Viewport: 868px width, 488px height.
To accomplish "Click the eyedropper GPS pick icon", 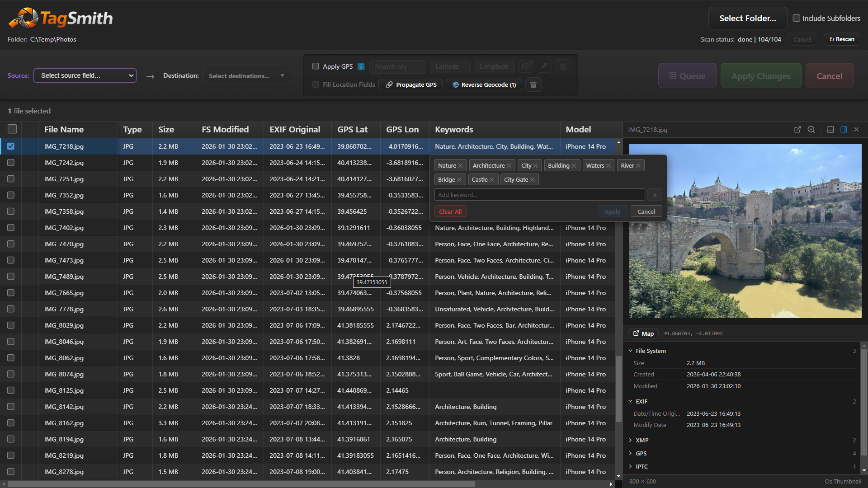I will tap(544, 66).
